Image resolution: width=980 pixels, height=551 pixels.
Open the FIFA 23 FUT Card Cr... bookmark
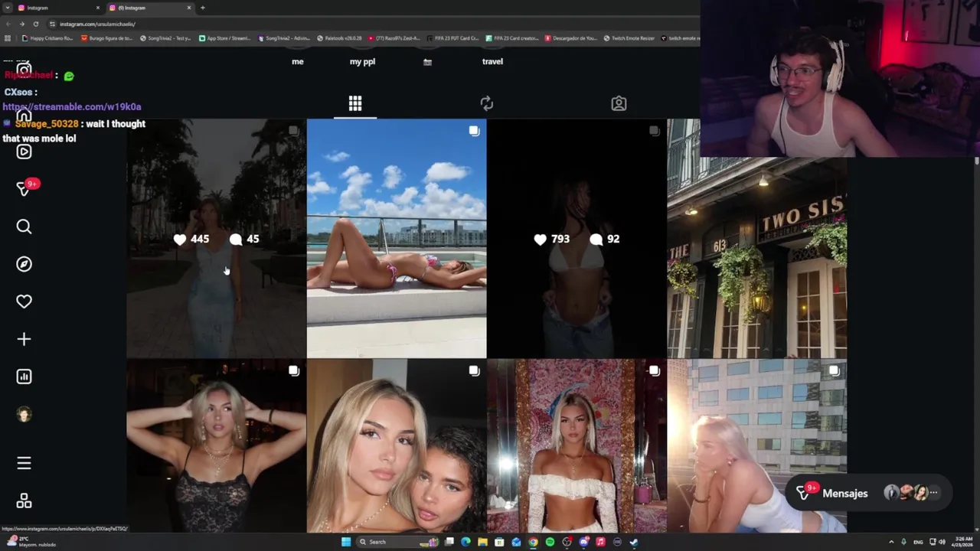pyautogui.click(x=452, y=38)
